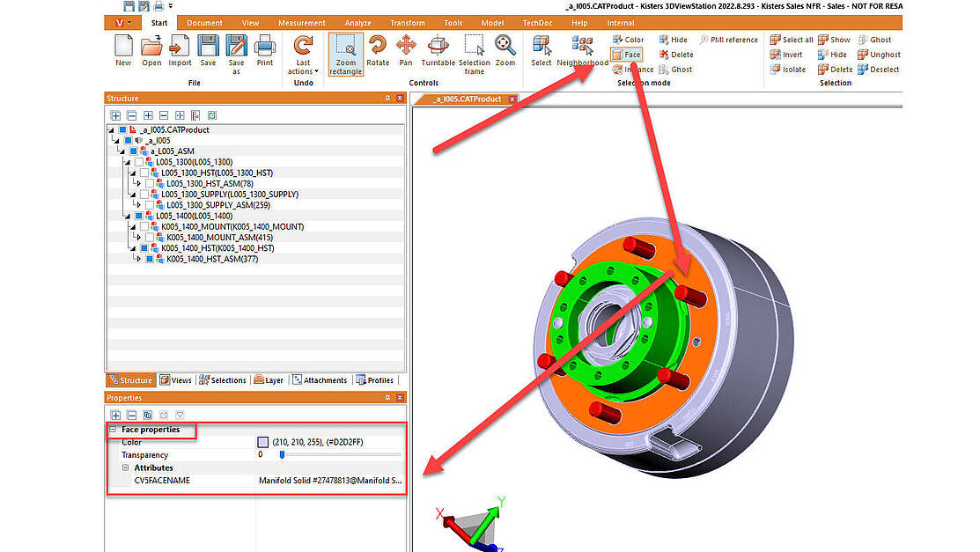Click the Print icon
Viewport: 980px width, 552px height.
(x=264, y=51)
